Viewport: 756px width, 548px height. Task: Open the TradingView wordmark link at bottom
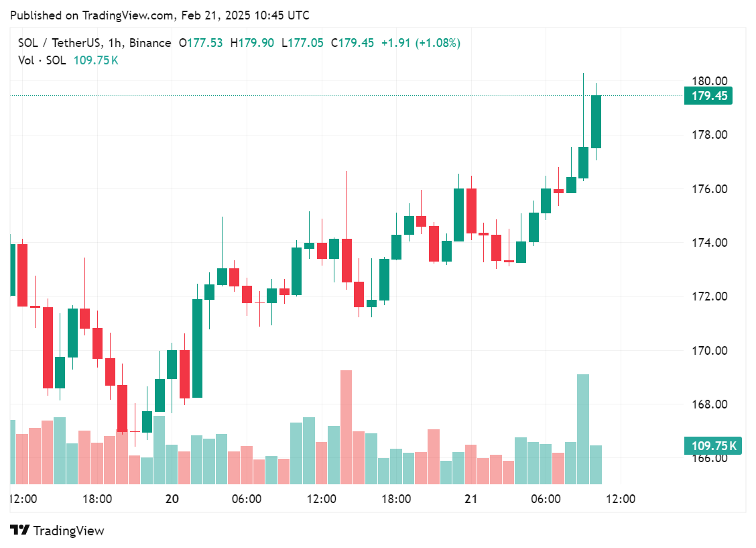68,531
